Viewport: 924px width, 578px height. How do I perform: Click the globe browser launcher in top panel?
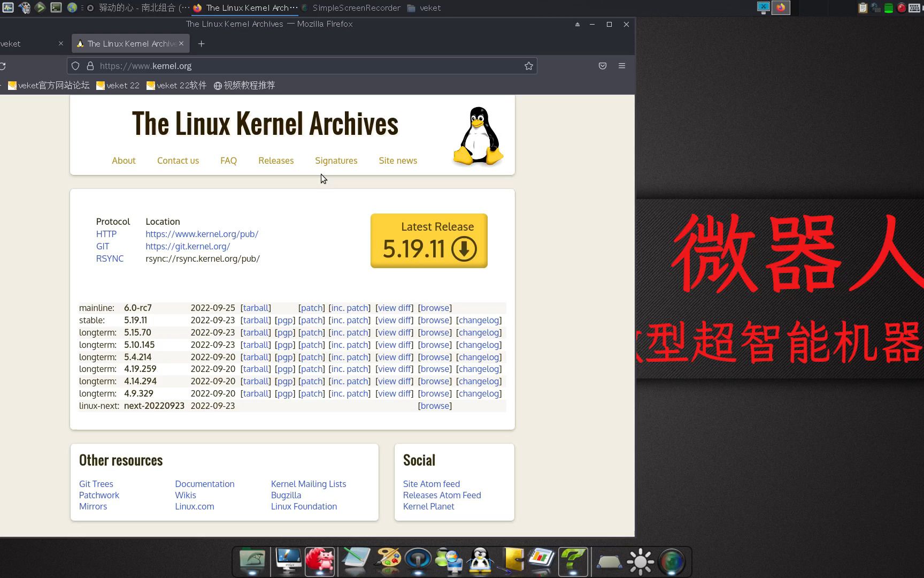(x=72, y=7)
